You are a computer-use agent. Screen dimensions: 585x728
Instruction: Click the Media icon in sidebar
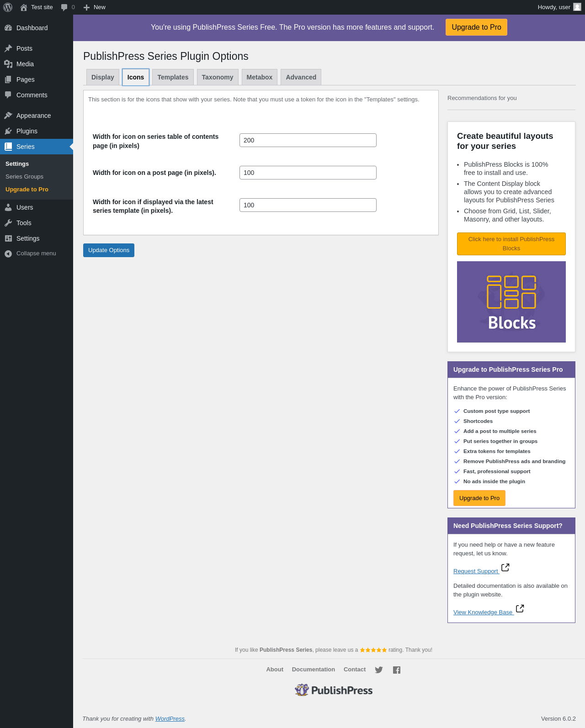[x=8, y=64]
